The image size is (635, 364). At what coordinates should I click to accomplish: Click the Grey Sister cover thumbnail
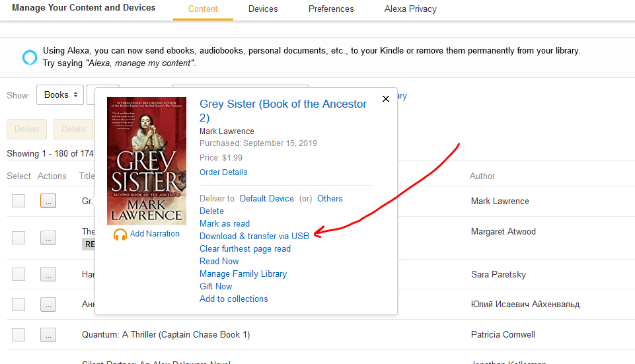coord(147,161)
